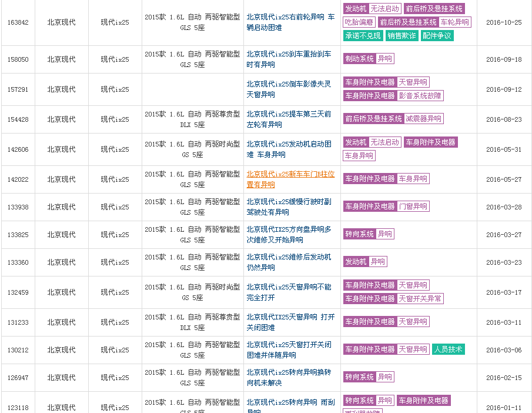Image resolution: width=532 pixels, height=413 pixels.
Task: Open the ix25维修后发动机仍然异响 complaint
Action: click(289, 262)
